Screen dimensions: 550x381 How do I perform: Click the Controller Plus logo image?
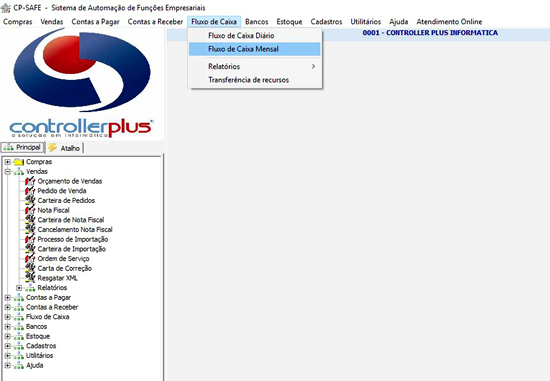click(82, 84)
